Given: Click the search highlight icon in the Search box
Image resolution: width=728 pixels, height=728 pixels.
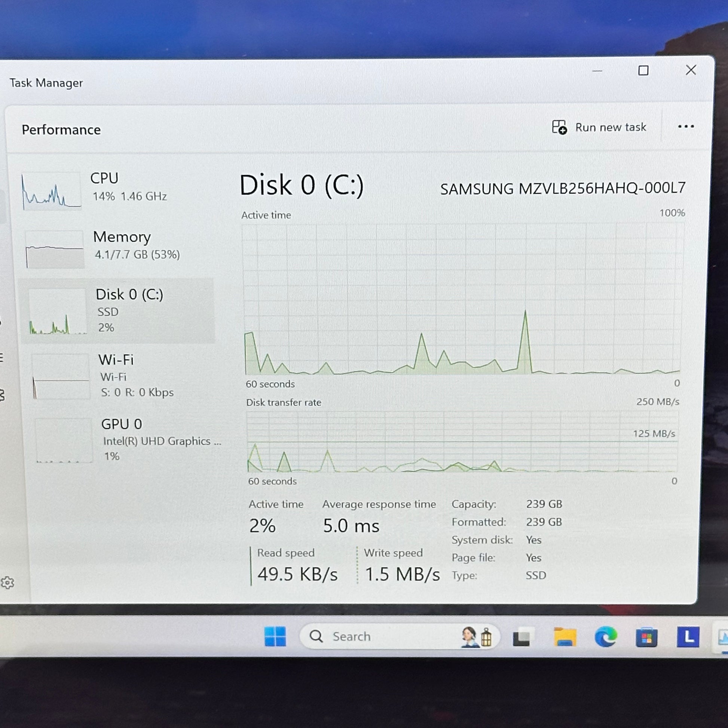Looking at the screenshot, I should tap(477, 637).
